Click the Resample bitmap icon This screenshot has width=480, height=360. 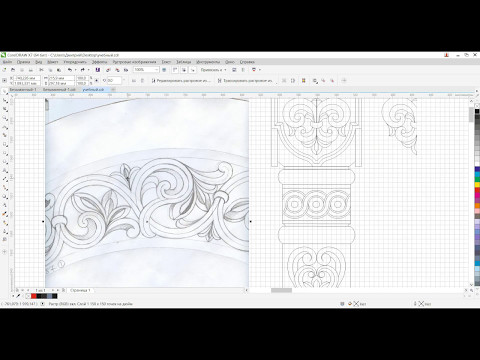[x=293, y=81]
